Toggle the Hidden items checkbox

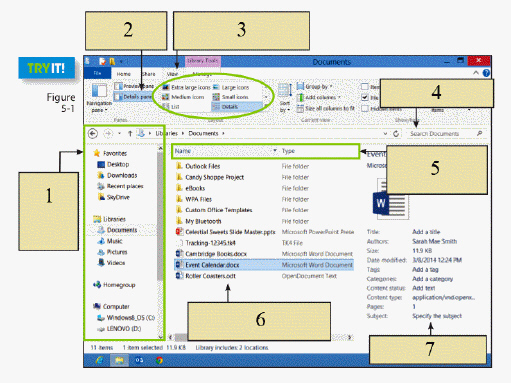tap(365, 108)
